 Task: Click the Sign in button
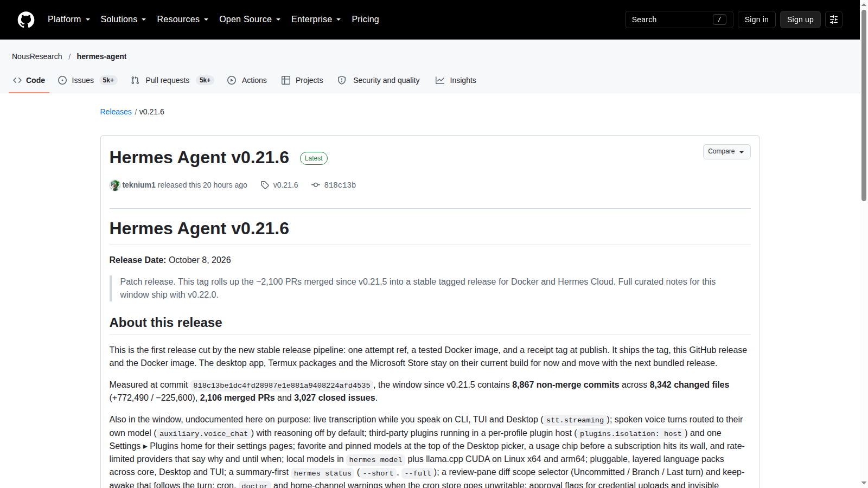pos(757,20)
